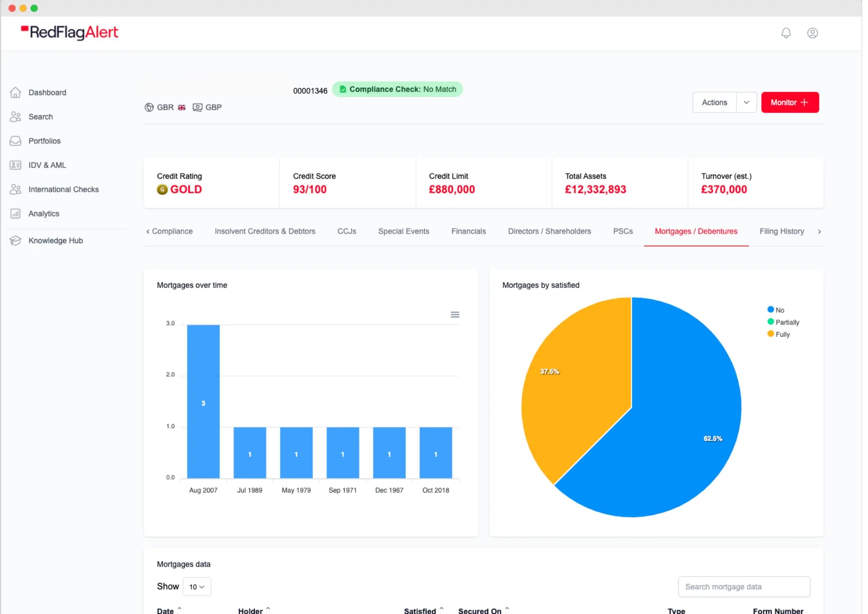Switch to the Compliance tab
Screen dimensions: 868x614
point(172,231)
